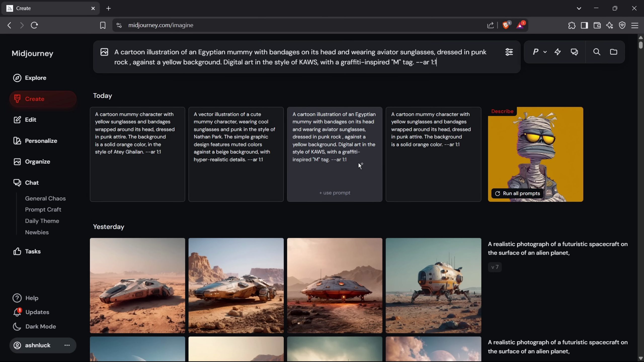Open Updates notifications
644x362 pixels.
click(31, 312)
